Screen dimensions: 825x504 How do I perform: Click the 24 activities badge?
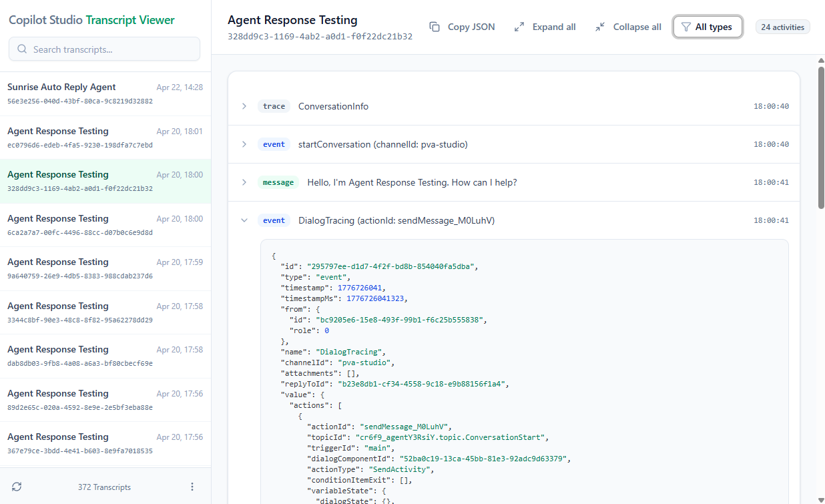tap(783, 27)
